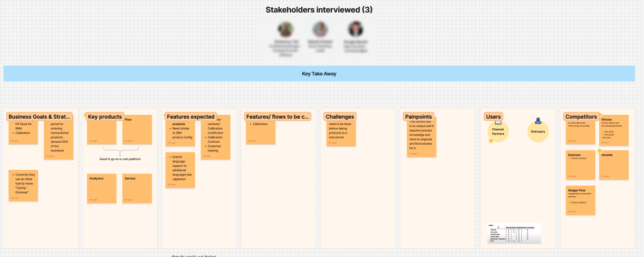Select the Badger Flow competitor sticky note
This screenshot has height=257, width=644.
(580, 200)
